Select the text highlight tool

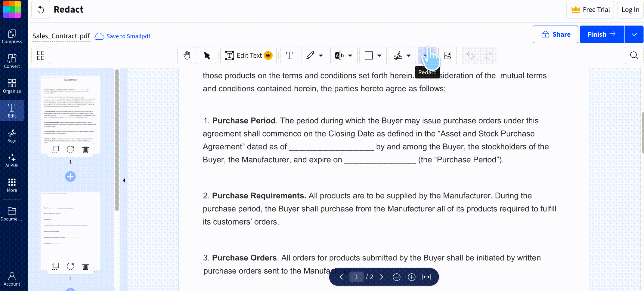pyautogui.click(x=339, y=55)
